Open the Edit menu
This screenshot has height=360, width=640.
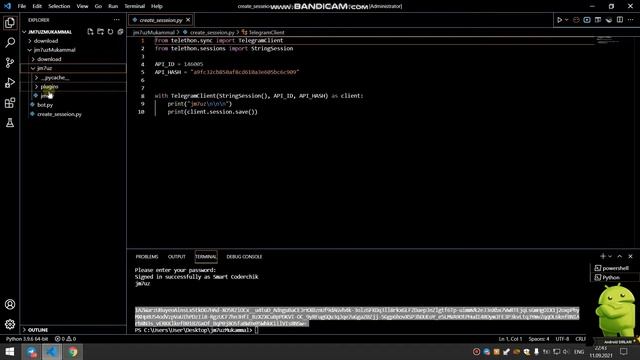click(37, 6)
